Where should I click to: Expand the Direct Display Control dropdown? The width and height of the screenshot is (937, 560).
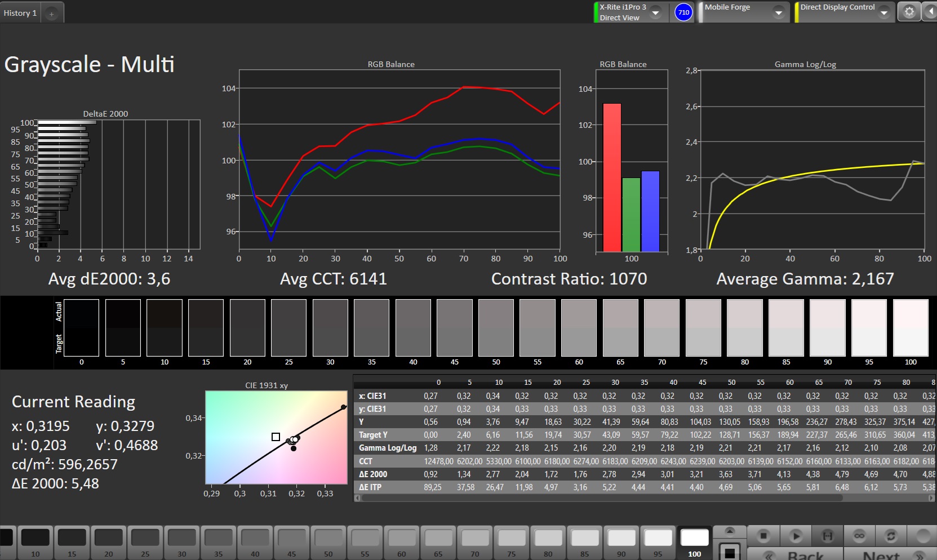884,12
